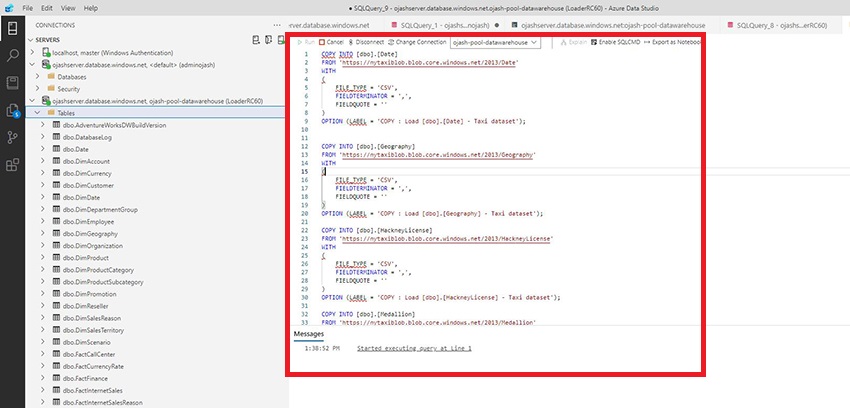
Task: Open the Extensions icon
Action: pyautogui.click(x=12, y=165)
